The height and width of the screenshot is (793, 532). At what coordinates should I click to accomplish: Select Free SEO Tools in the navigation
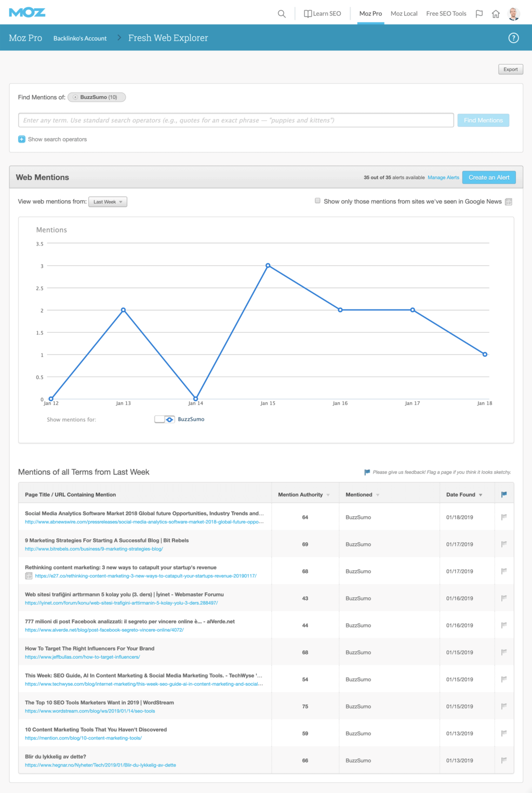446,14
